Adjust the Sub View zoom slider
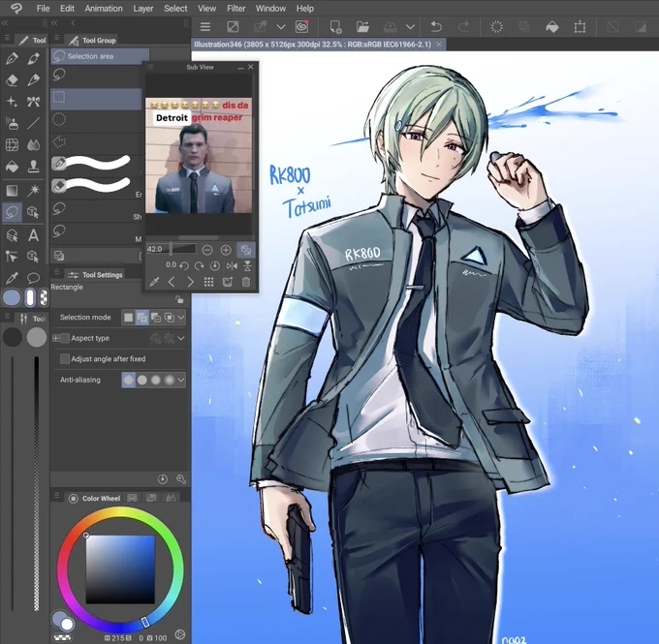The image size is (659, 644). 172,249
